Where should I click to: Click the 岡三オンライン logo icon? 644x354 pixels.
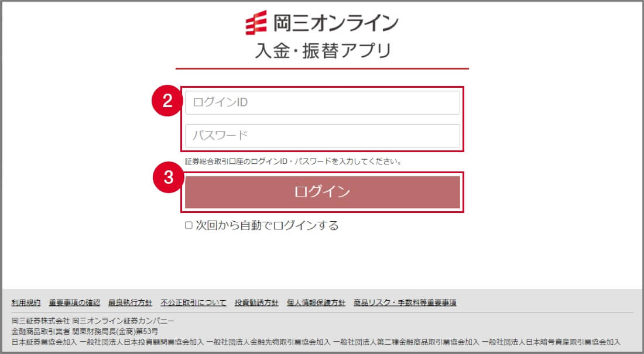click(256, 23)
